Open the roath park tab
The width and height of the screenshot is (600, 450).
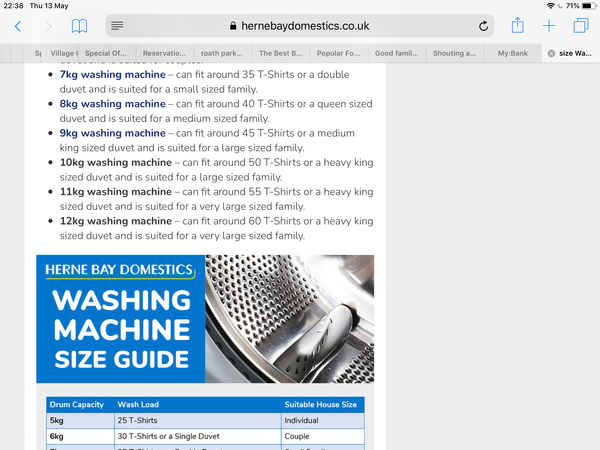[222, 53]
